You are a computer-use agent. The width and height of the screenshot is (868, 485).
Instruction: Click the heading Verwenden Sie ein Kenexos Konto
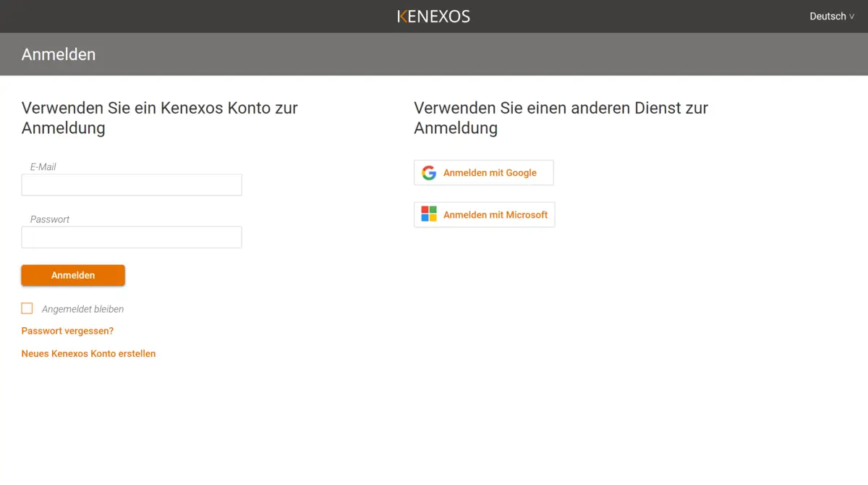pyautogui.click(x=160, y=118)
